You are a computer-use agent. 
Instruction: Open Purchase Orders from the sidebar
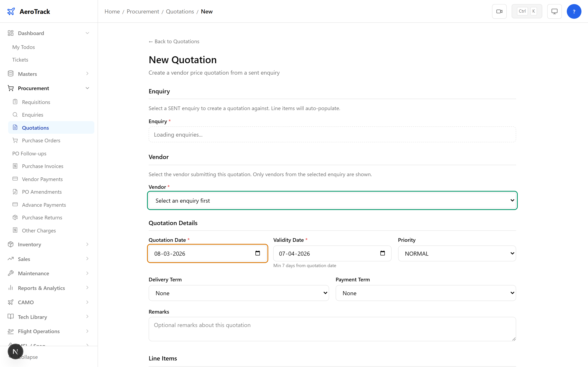(41, 140)
